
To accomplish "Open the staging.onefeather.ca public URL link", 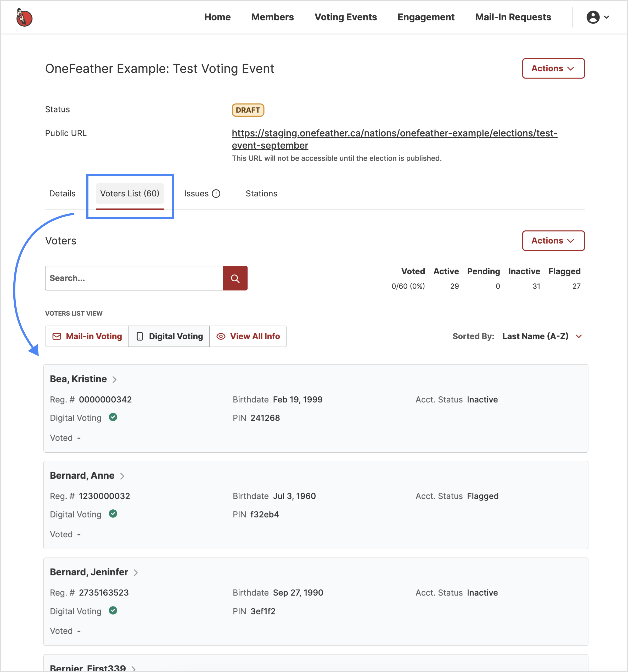I will (395, 139).
